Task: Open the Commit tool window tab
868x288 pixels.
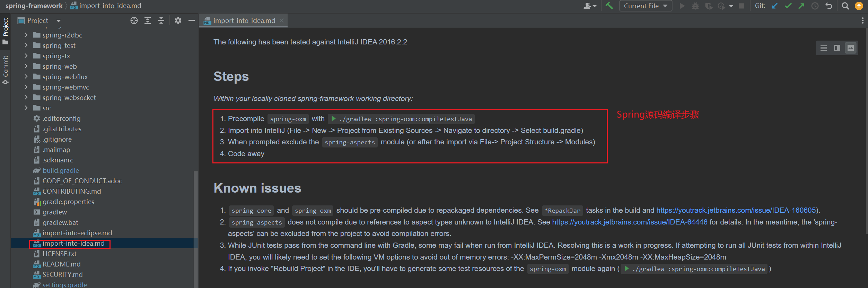Action: pos(5,70)
